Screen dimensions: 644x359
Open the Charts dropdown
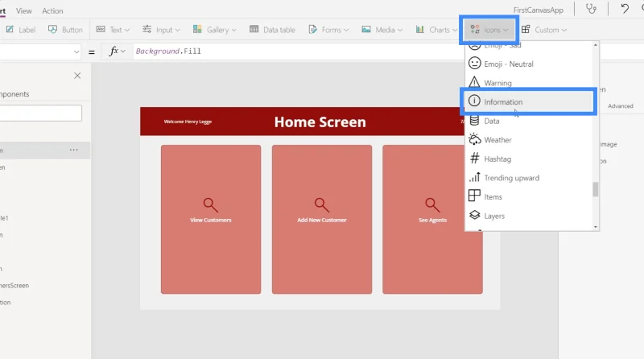click(436, 30)
